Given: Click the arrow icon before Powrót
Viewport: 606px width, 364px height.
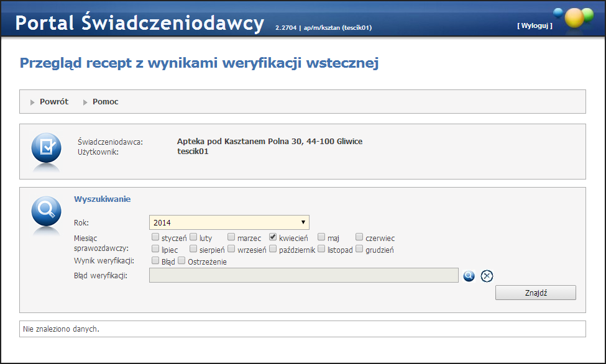Looking at the screenshot, I should click(32, 102).
